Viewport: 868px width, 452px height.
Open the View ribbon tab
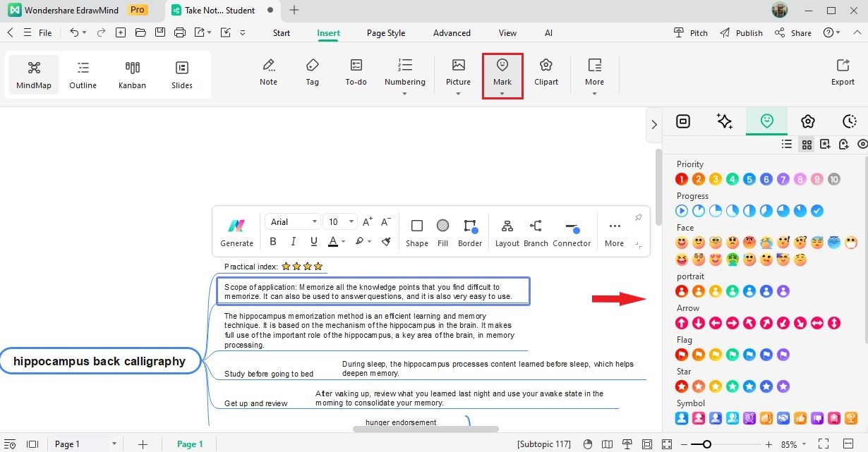[507, 33]
